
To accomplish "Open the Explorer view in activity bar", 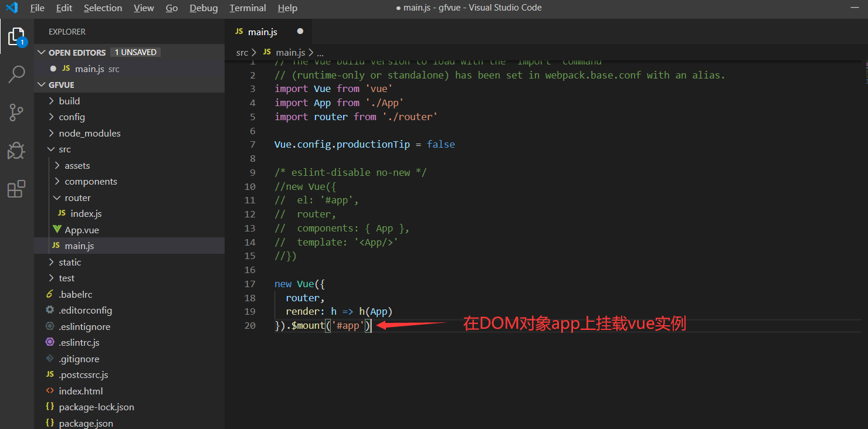I will 16,36.
